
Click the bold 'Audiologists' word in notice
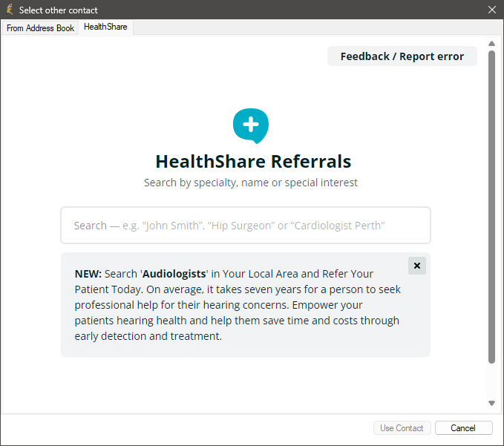click(174, 274)
